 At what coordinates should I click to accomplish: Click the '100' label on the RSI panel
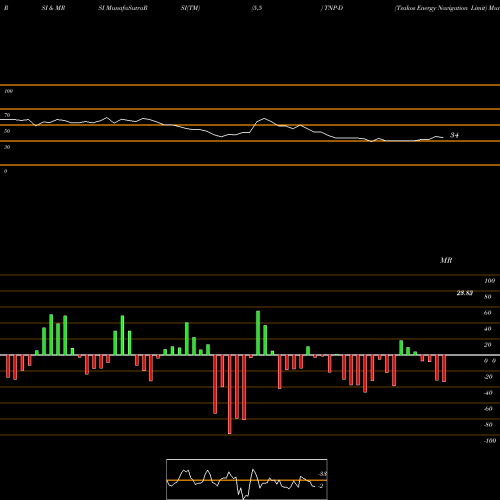(x=8, y=91)
